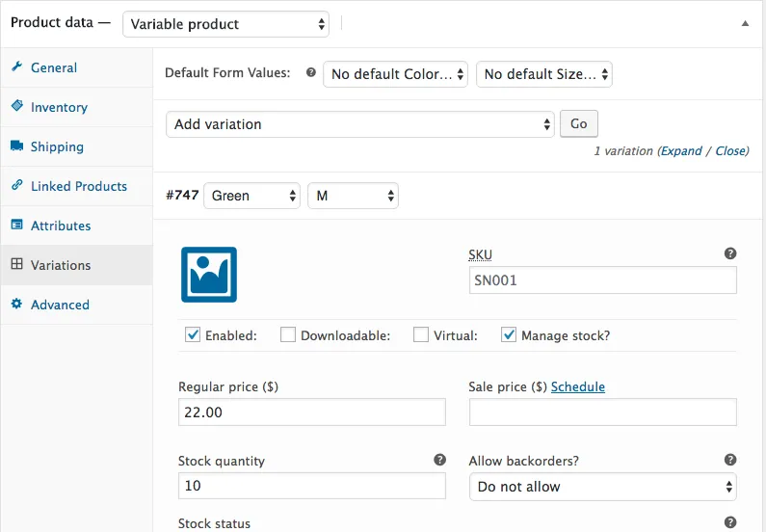Tick the Downloadable checkbox
This screenshot has width=766, height=532.
(x=288, y=335)
